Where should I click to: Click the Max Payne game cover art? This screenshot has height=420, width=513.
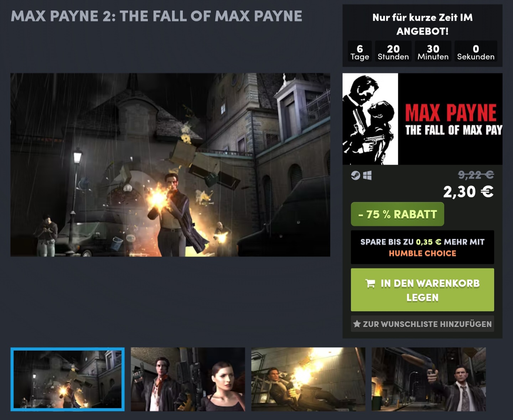click(423, 119)
